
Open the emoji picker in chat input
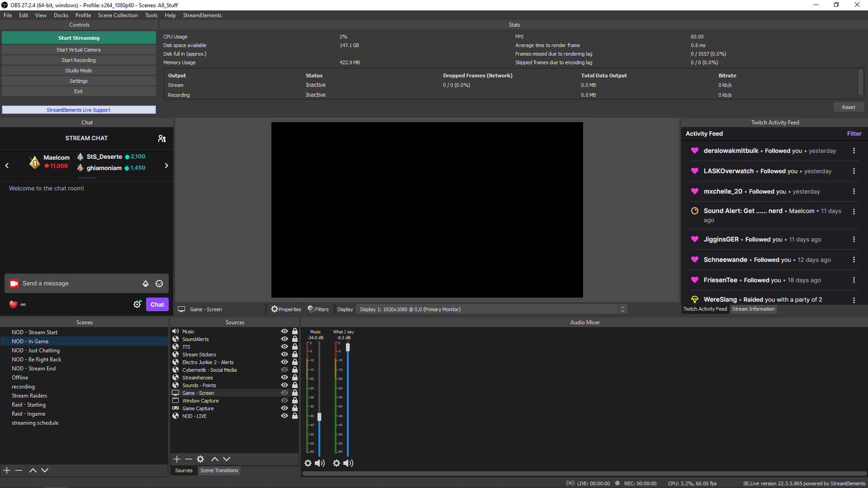tap(159, 284)
